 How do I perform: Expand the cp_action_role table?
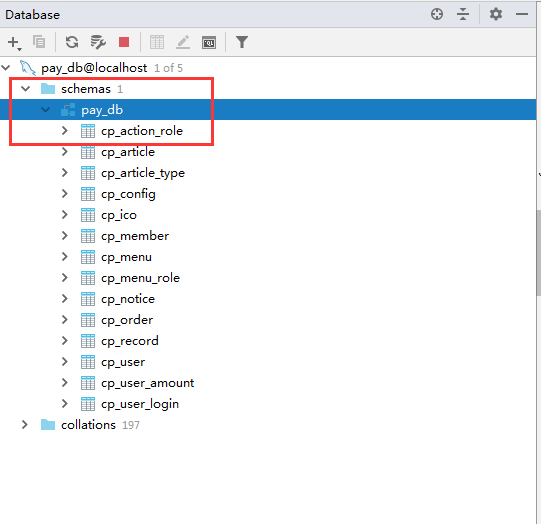65,131
